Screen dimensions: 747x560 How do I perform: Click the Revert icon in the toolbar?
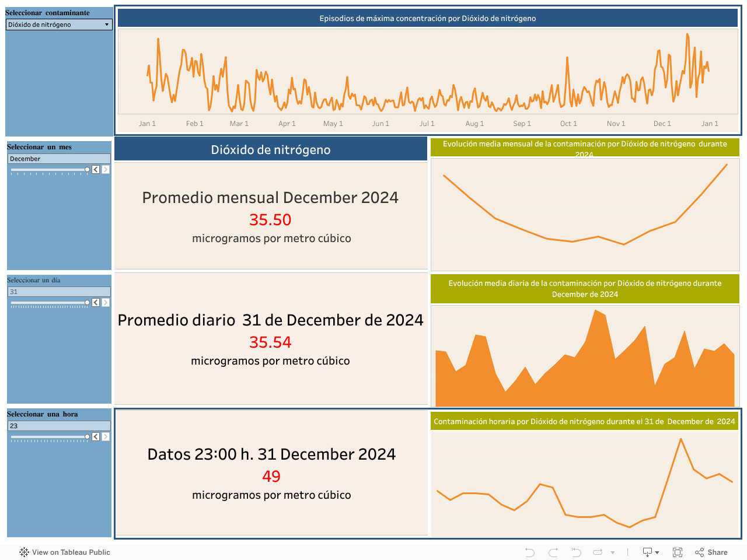pyautogui.click(x=576, y=552)
